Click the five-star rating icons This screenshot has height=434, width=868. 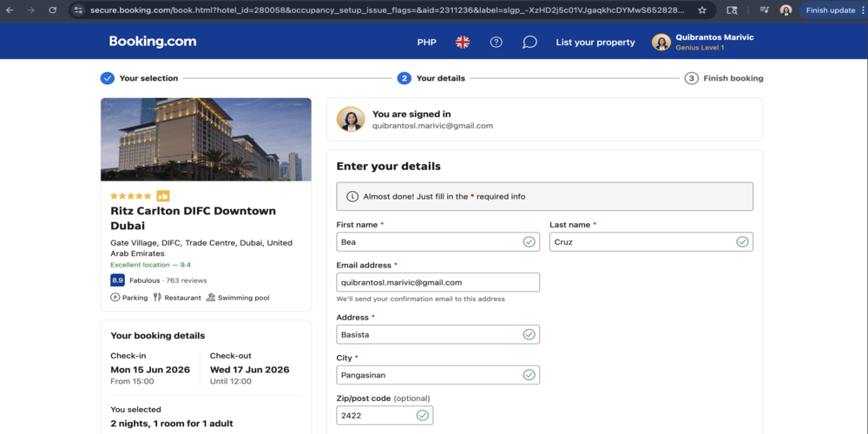(x=131, y=196)
